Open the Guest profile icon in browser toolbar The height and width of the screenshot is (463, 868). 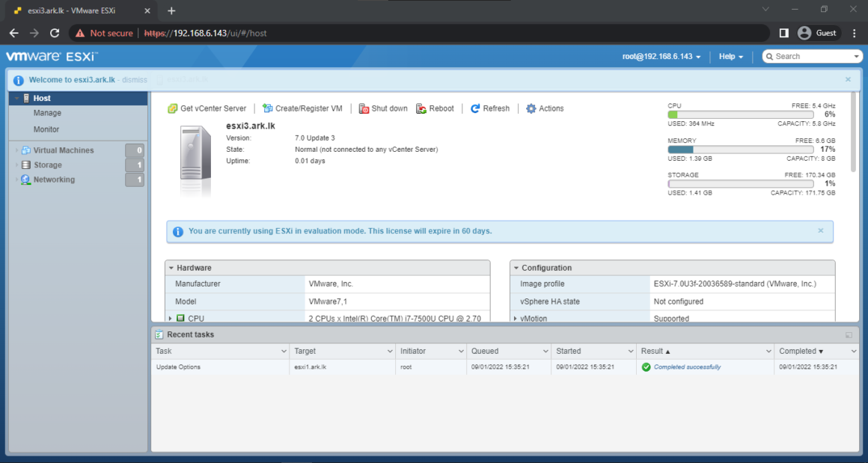tap(804, 32)
